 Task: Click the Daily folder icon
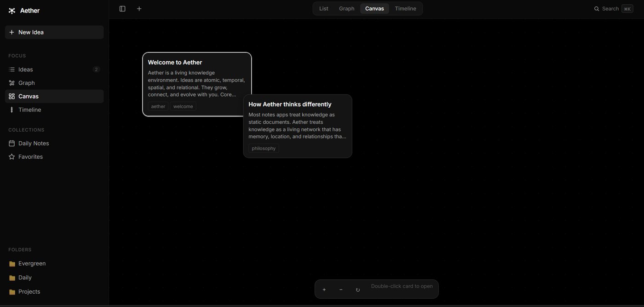(x=12, y=278)
